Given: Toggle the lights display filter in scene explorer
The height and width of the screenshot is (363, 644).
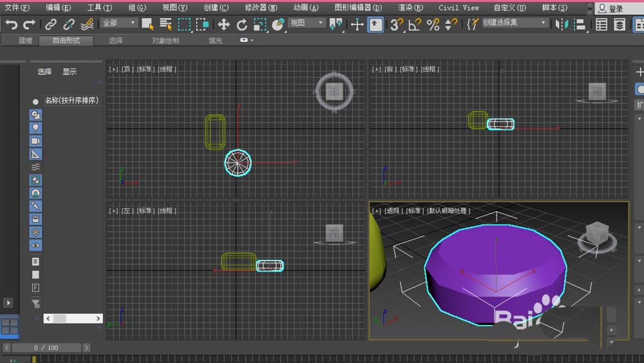Looking at the screenshot, I should [x=35, y=128].
